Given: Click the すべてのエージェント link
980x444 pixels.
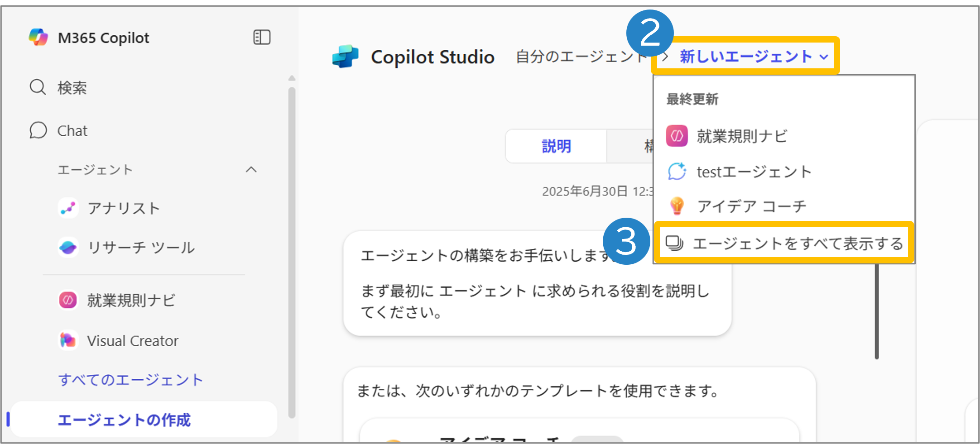Looking at the screenshot, I should [x=130, y=380].
